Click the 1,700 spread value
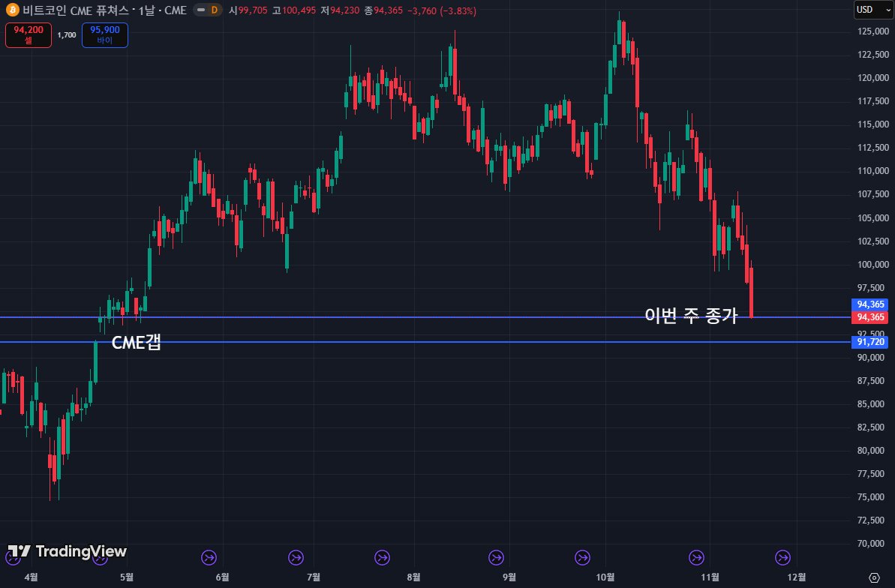 pyautogui.click(x=67, y=35)
